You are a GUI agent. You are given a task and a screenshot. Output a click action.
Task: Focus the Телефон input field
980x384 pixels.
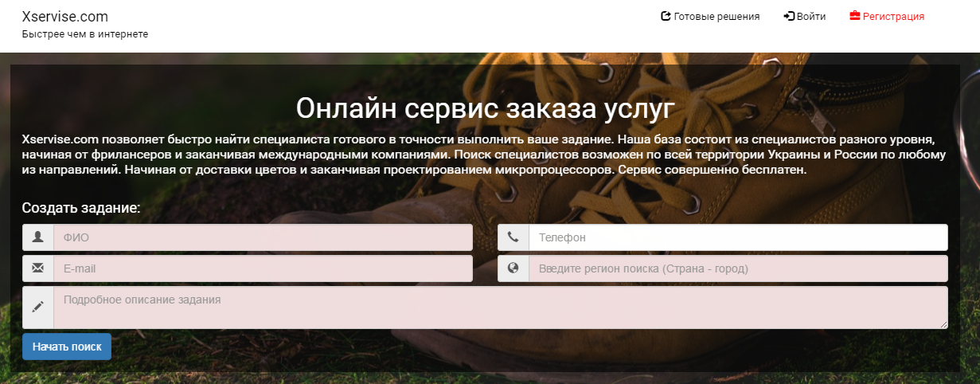pyautogui.click(x=738, y=237)
